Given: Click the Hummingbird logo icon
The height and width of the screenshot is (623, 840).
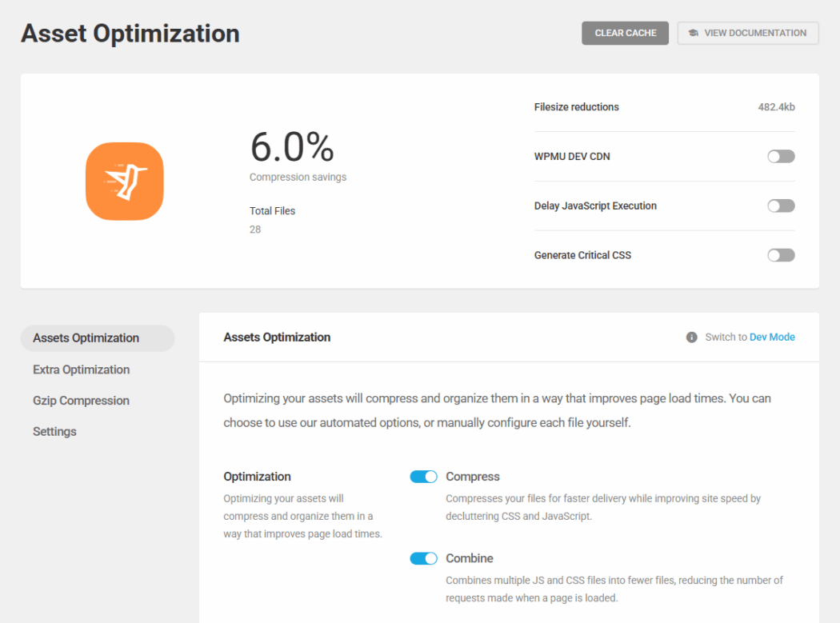Looking at the screenshot, I should pyautogui.click(x=124, y=182).
